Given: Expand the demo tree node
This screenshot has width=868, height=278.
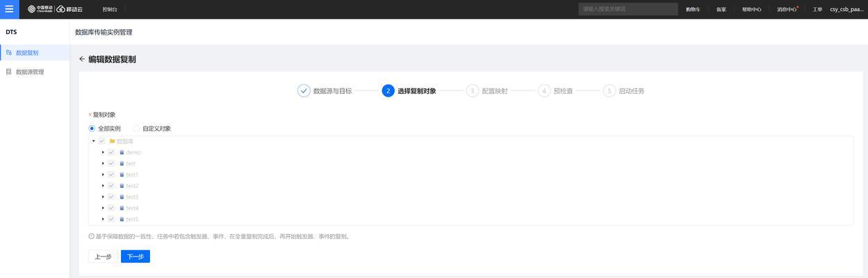Looking at the screenshot, I should coord(103,152).
